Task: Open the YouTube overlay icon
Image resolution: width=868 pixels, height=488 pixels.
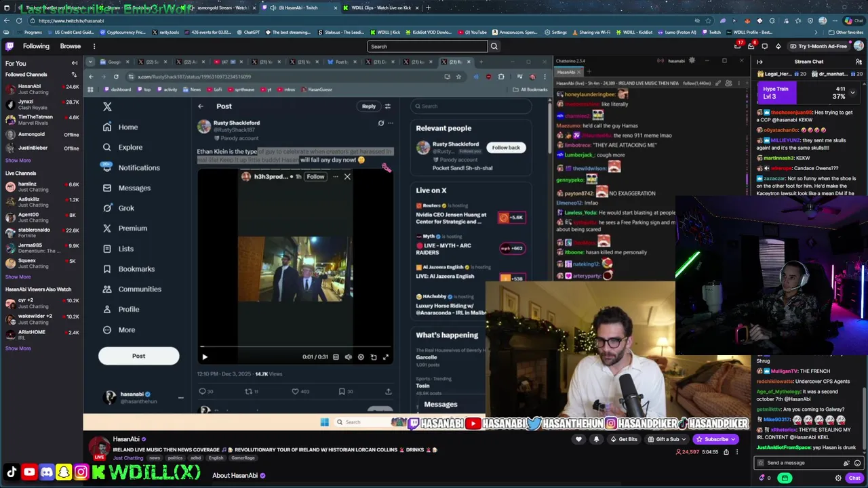Action: click(29, 472)
